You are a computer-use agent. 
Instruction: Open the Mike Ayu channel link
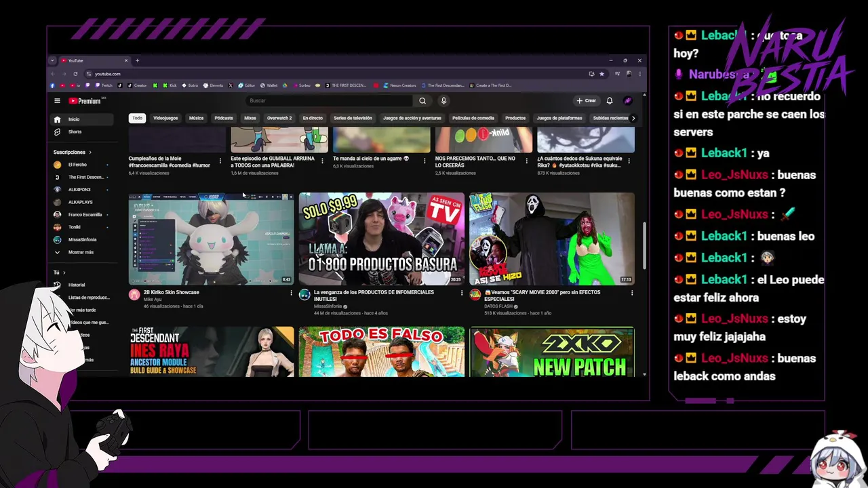[x=153, y=300]
